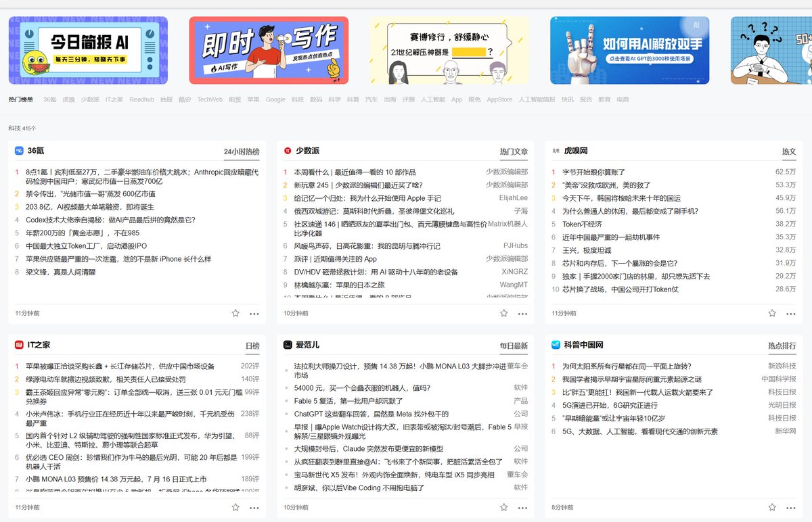Favorite the 36氪 card with star icon
812x522 pixels.
coord(235,313)
